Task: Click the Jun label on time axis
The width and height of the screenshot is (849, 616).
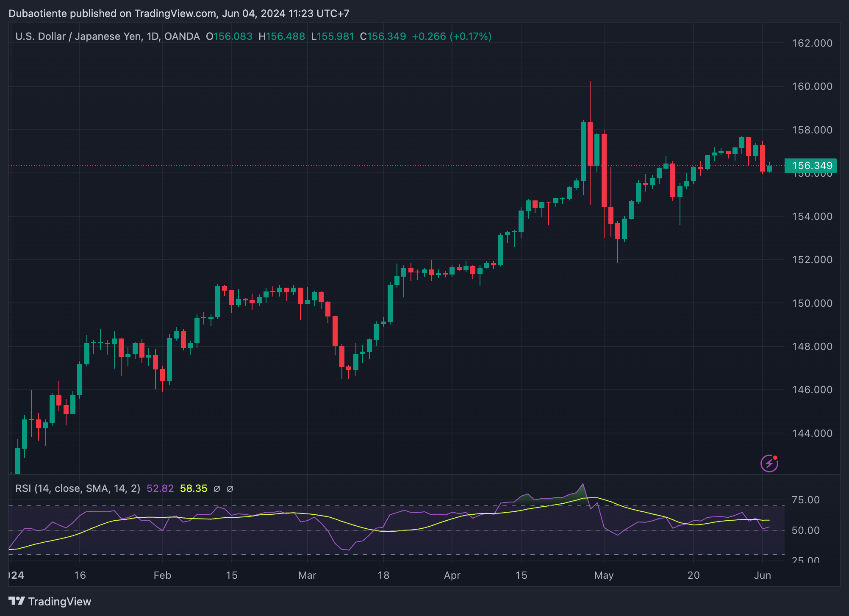Action: pyautogui.click(x=763, y=575)
